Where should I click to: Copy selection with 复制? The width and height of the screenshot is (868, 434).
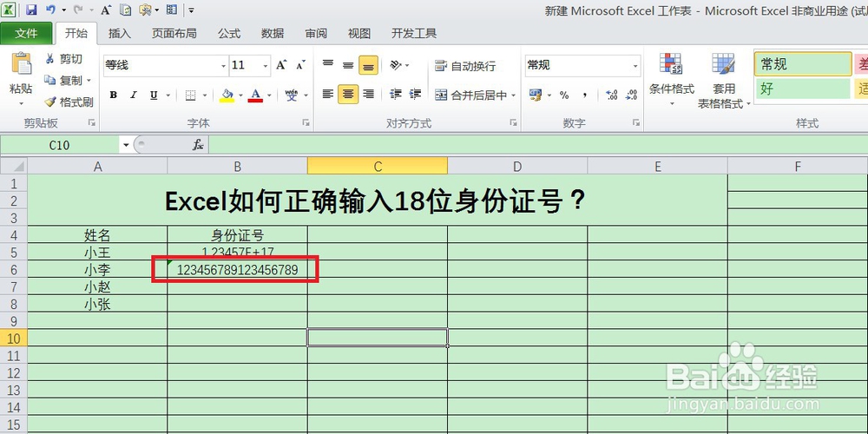(x=63, y=80)
